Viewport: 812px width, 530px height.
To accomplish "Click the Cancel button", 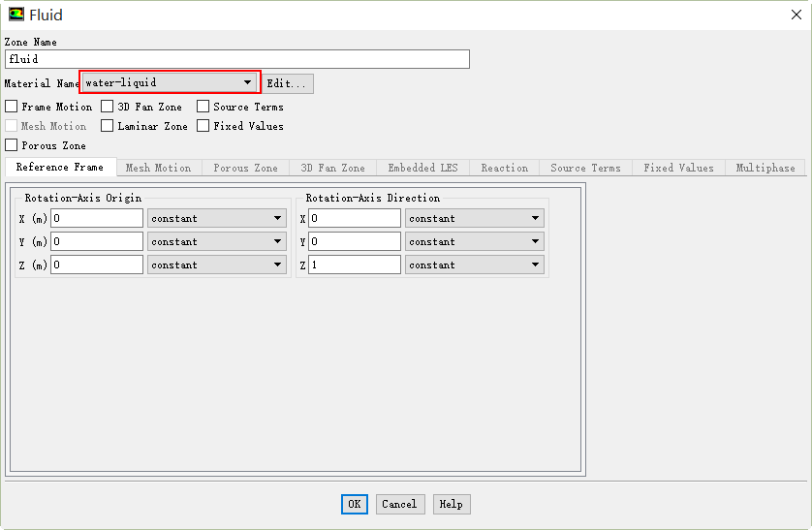I will tap(400, 504).
